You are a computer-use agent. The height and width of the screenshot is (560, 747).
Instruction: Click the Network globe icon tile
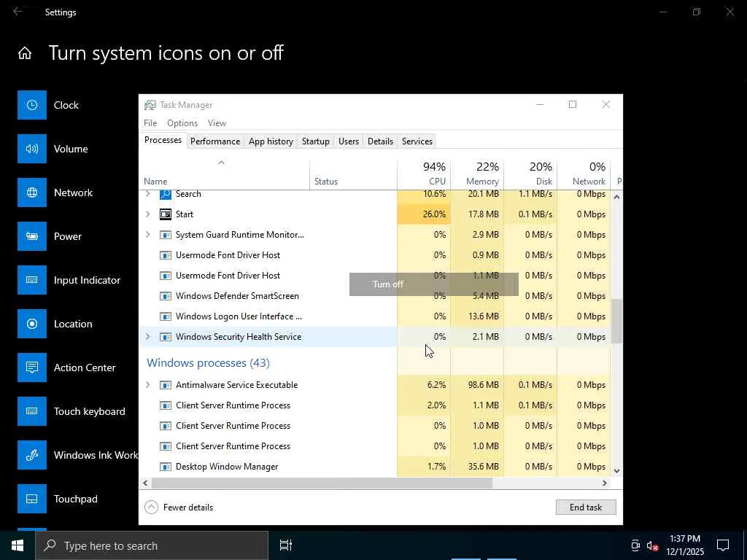[x=32, y=192]
